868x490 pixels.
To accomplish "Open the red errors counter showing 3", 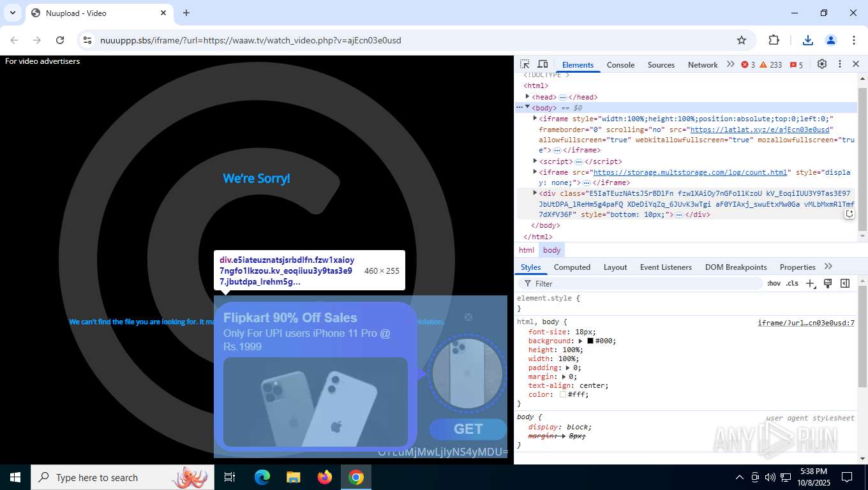I will 748,64.
